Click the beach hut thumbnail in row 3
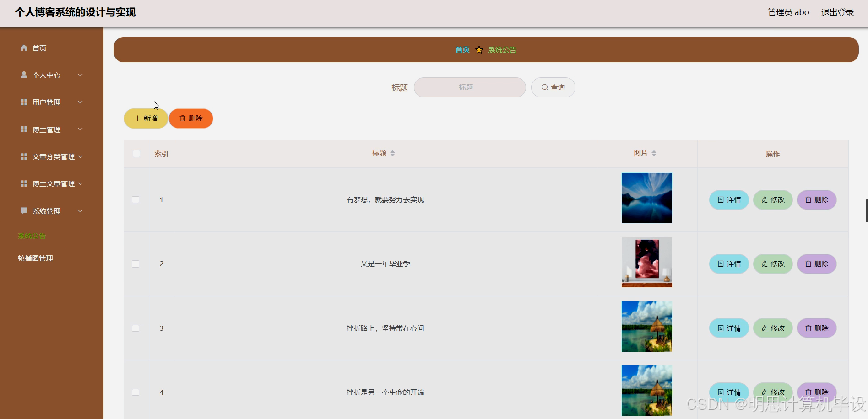The image size is (868, 419). pos(647,327)
